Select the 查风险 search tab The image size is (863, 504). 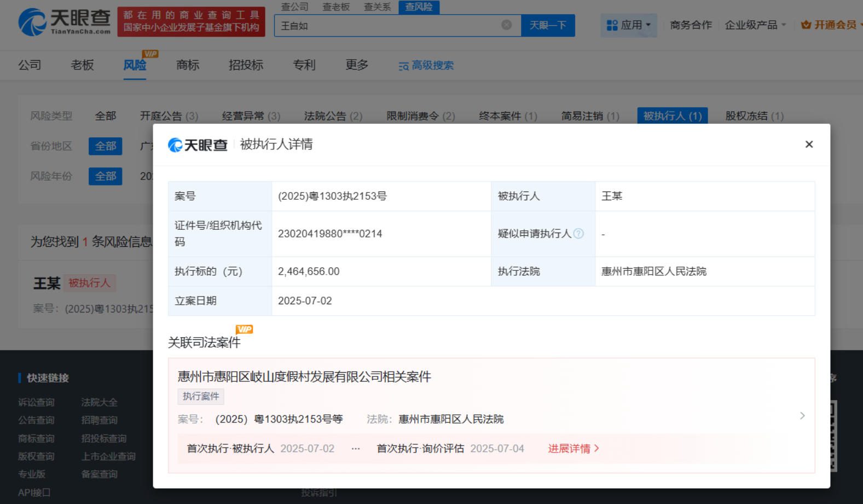pos(419,7)
